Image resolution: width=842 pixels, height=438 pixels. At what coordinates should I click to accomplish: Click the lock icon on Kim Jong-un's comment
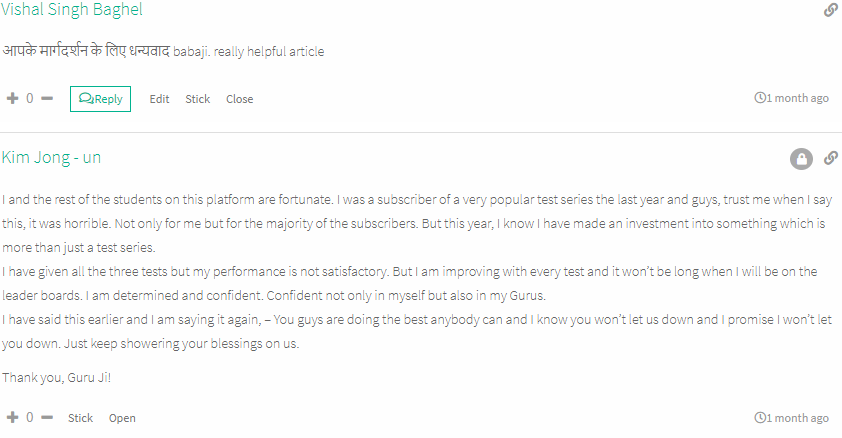click(x=801, y=159)
